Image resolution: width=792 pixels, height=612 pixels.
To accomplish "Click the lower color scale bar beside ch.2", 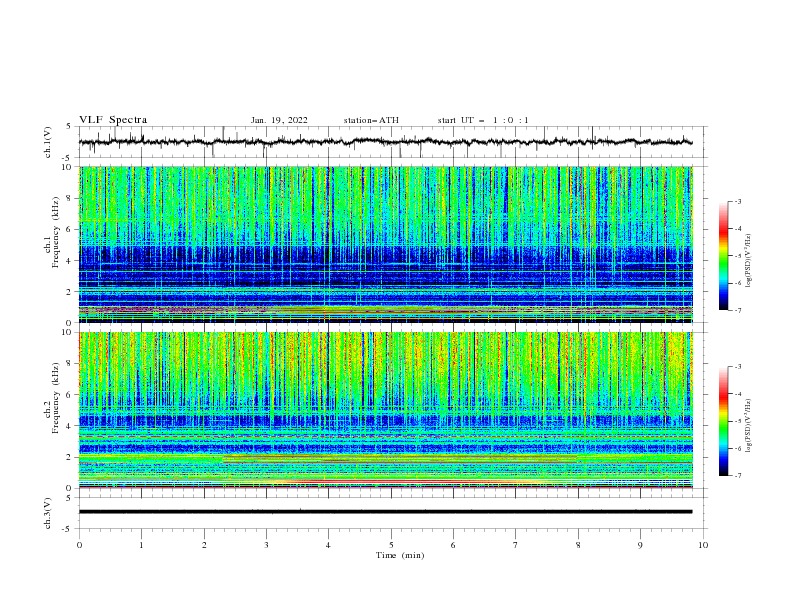I will coord(723,421).
